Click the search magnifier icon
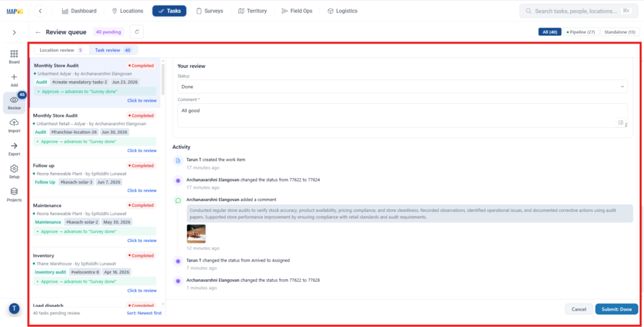This screenshot has height=327, width=644. (528, 11)
